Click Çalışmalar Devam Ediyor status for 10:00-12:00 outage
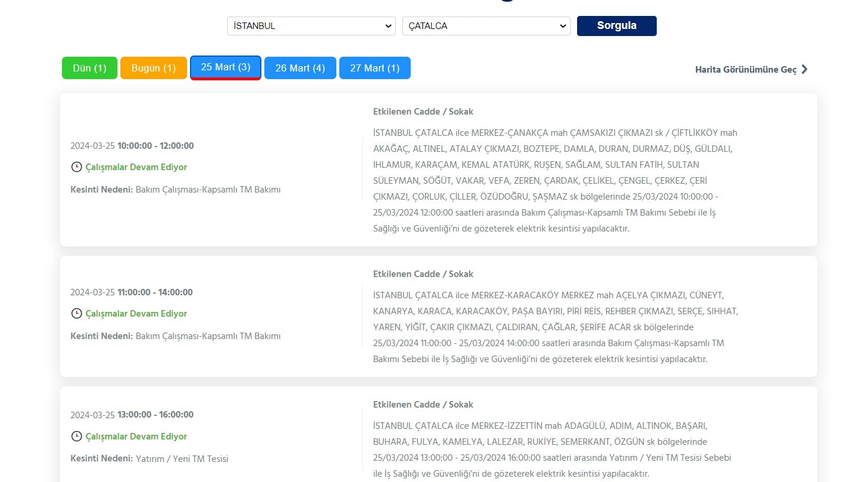868x482 pixels. (x=136, y=167)
